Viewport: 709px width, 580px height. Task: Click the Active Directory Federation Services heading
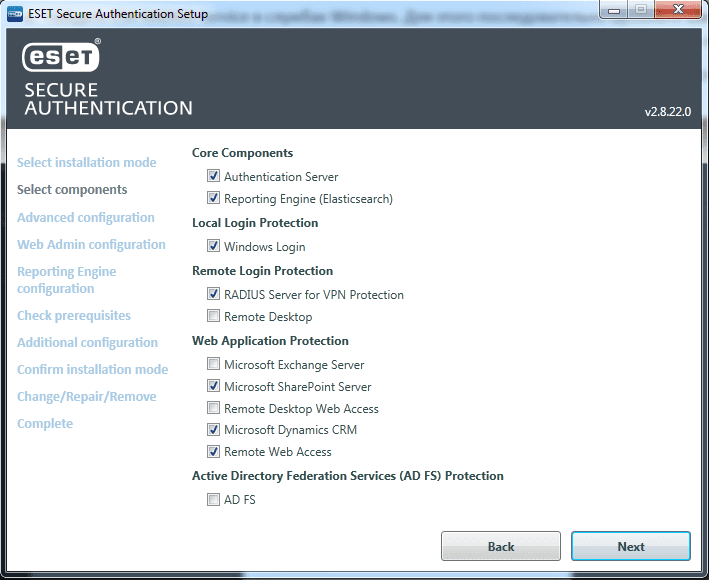tap(347, 476)
